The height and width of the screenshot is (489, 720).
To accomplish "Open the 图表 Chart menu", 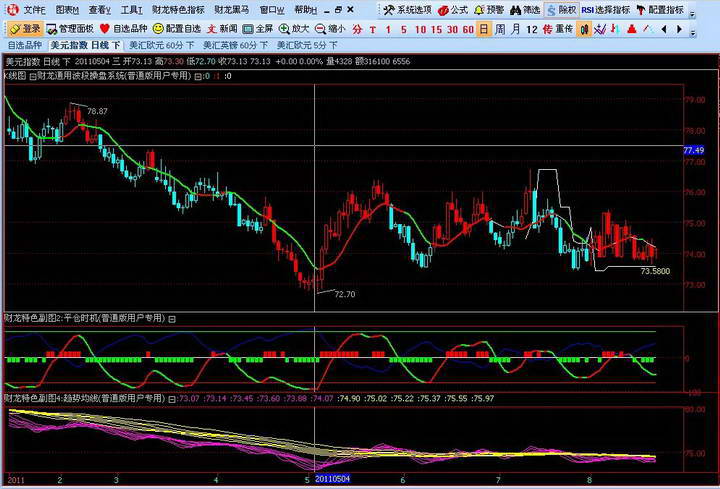I will [67, 10].
